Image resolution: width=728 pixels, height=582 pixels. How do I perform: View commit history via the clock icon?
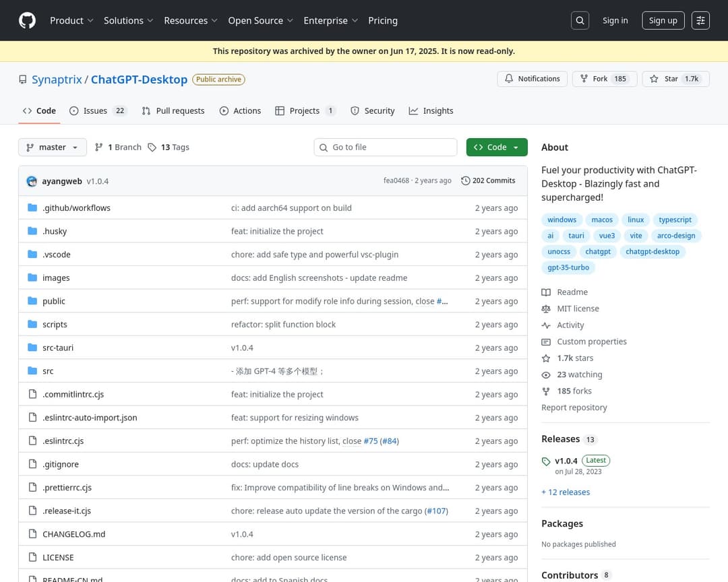[x=466, y=180]
